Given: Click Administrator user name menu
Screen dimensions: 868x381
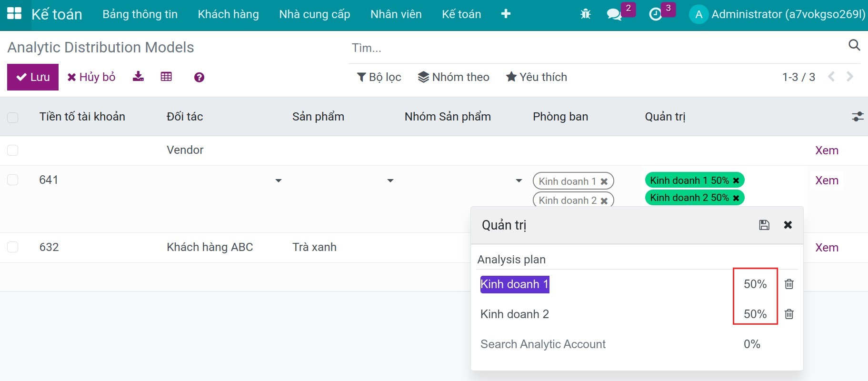Looking at the screenshot, I should pos(788,14).
